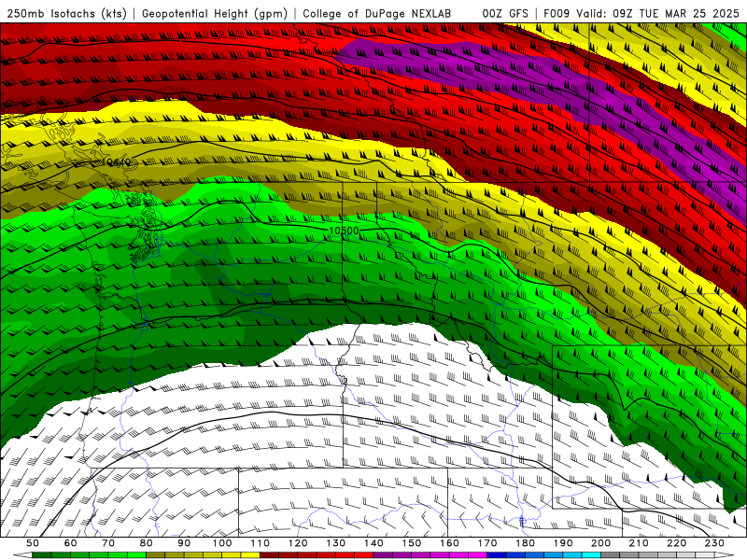Click the 160 value on the color scale

tap(449, 543)
